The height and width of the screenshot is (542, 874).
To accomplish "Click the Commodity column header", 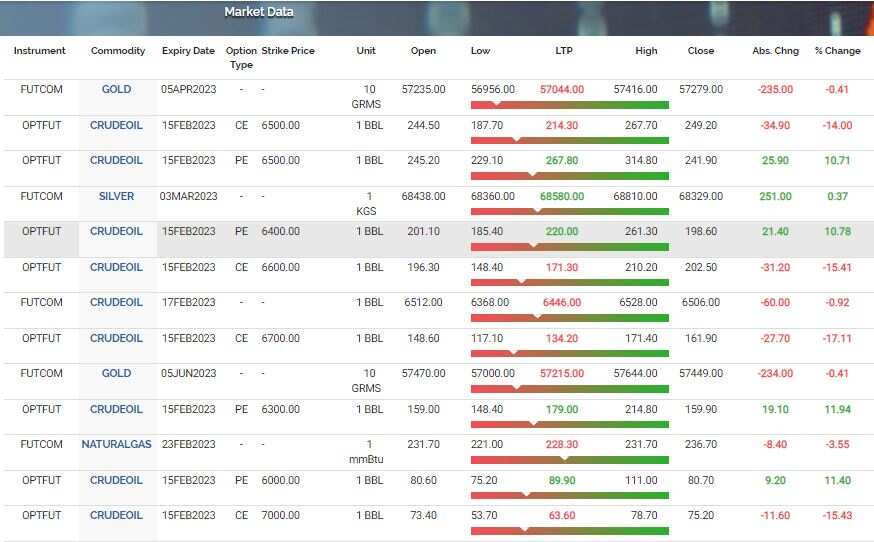I will pyautogui.click(x=118, y=51).
